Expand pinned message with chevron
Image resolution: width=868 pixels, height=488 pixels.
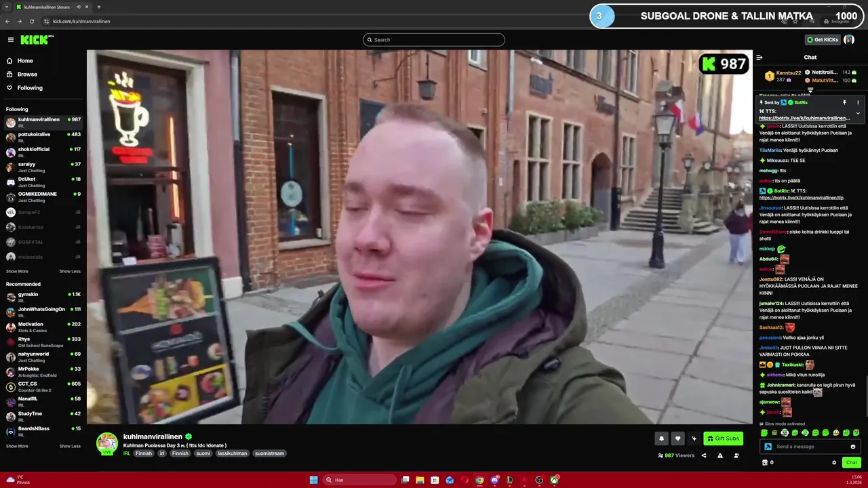(x=858, y=113)
